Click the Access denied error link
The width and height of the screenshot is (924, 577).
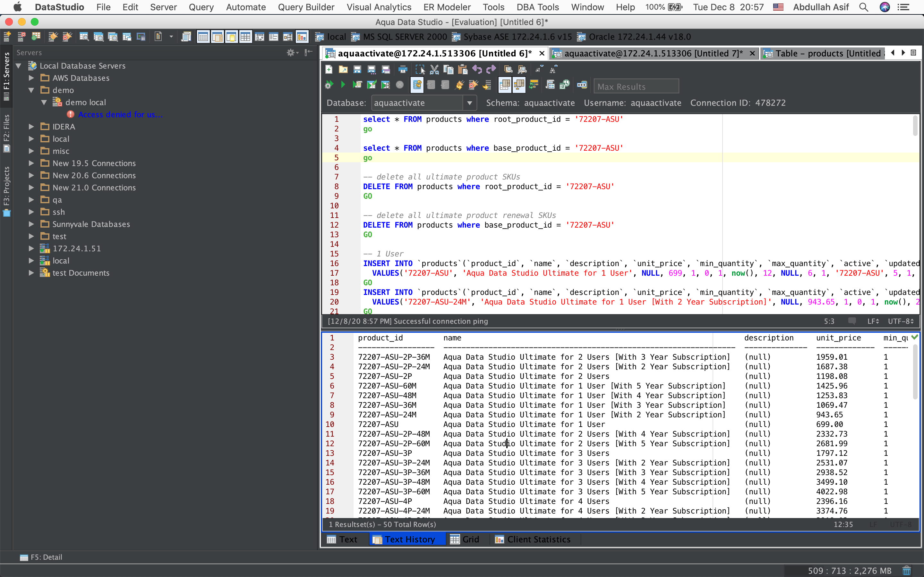tap(120, 114)
